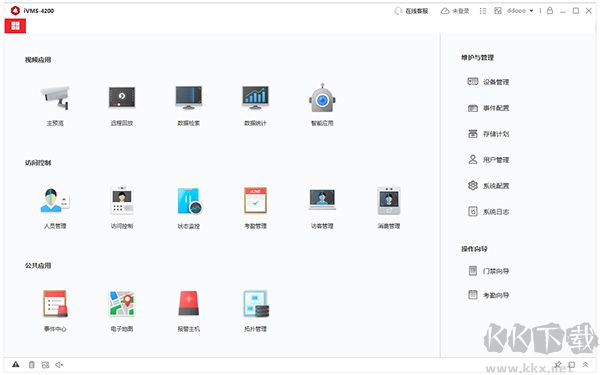Open 访客管理 (Visitor Management) module

coord(322,200)
